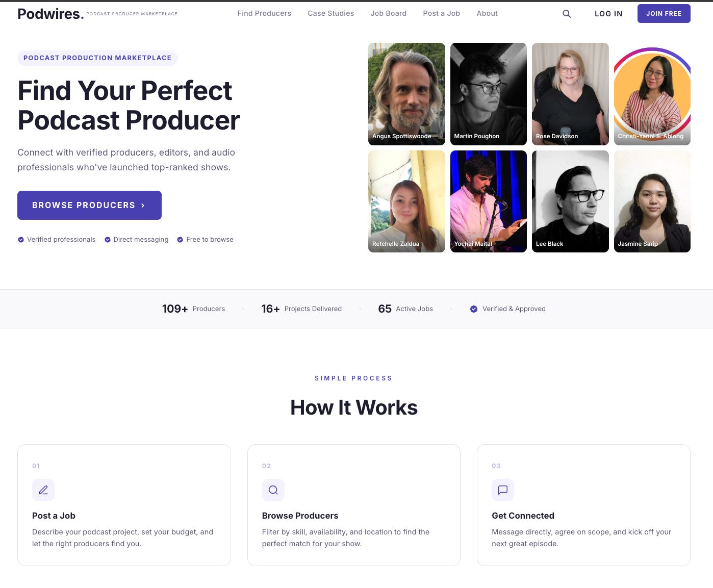Click the Direct messaging text
713x588 pixels.
[x=141, y=240]
